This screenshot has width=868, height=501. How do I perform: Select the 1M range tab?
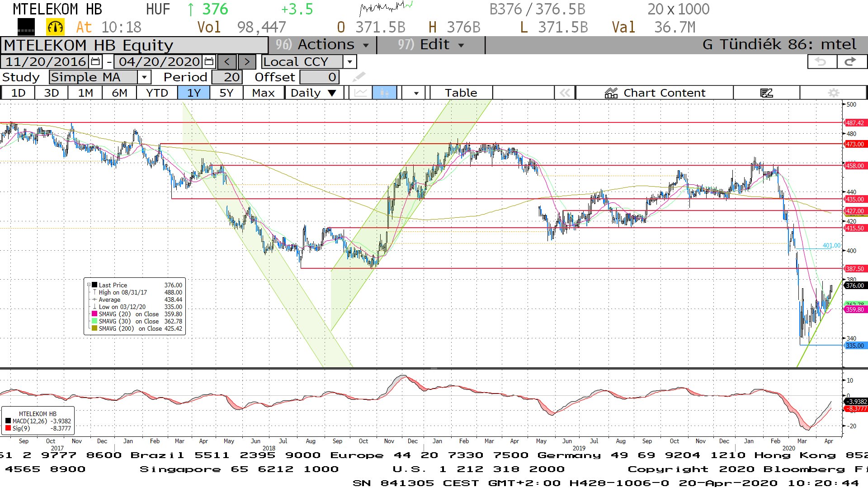click(x=85, y=93)
